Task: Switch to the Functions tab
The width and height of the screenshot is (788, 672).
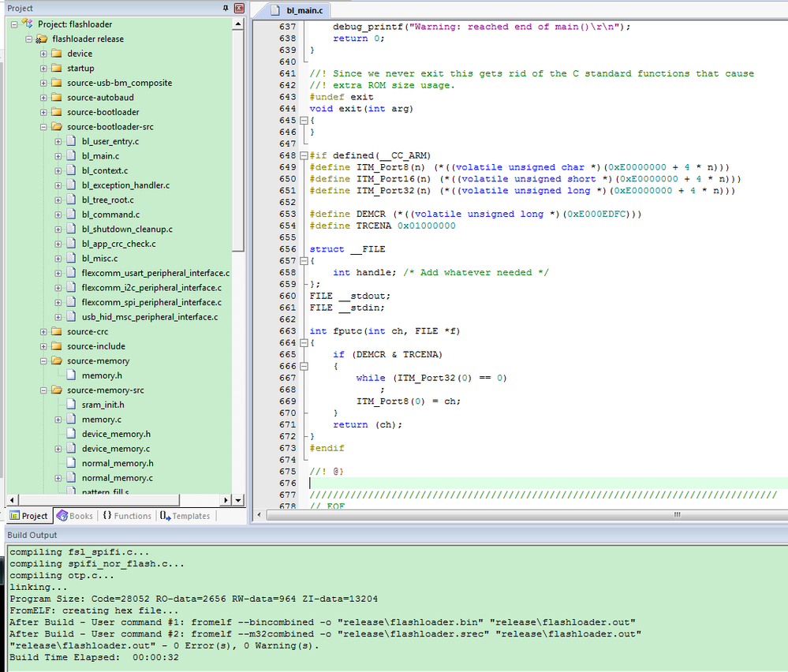Action: click(x=127, y=516)
